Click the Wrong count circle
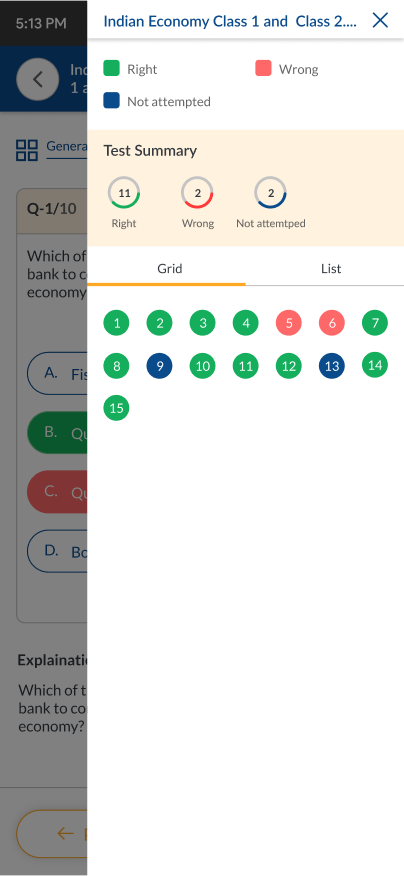Viewport: 404px width, 876px height. (197, 193)
